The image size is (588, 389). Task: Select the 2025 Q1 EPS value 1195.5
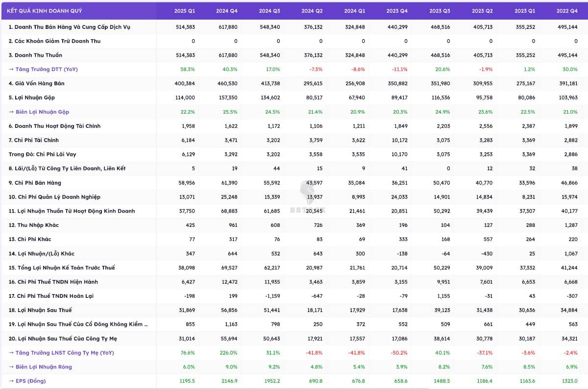[x=185, y=381]
